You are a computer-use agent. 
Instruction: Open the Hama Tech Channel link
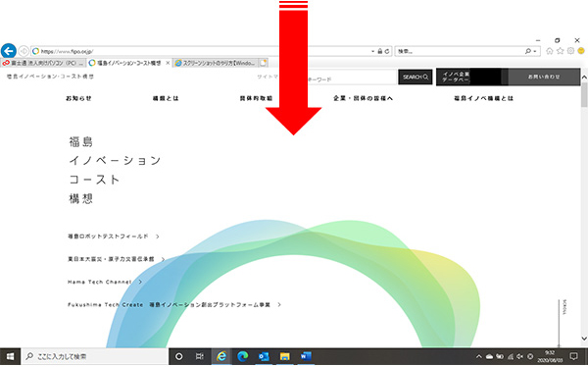(100, 282)
